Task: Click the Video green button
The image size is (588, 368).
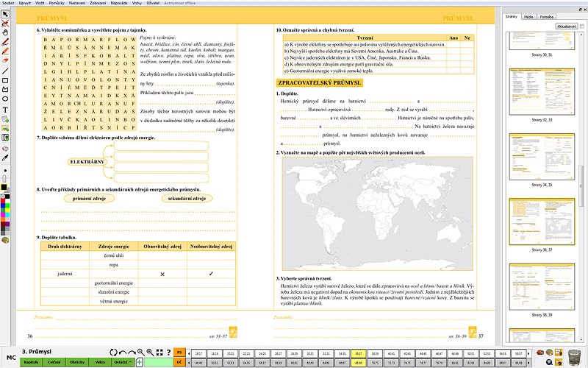Action: (100, 362)
